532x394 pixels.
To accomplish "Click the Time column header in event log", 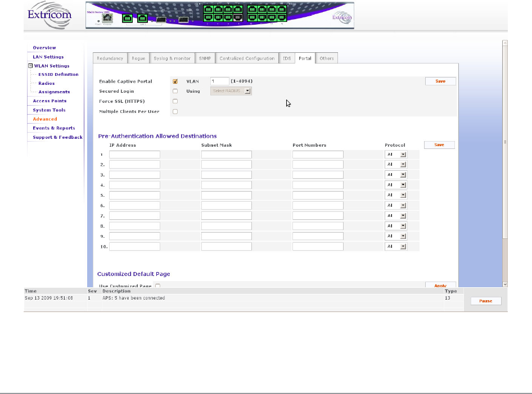I will [x=30, y=291].
